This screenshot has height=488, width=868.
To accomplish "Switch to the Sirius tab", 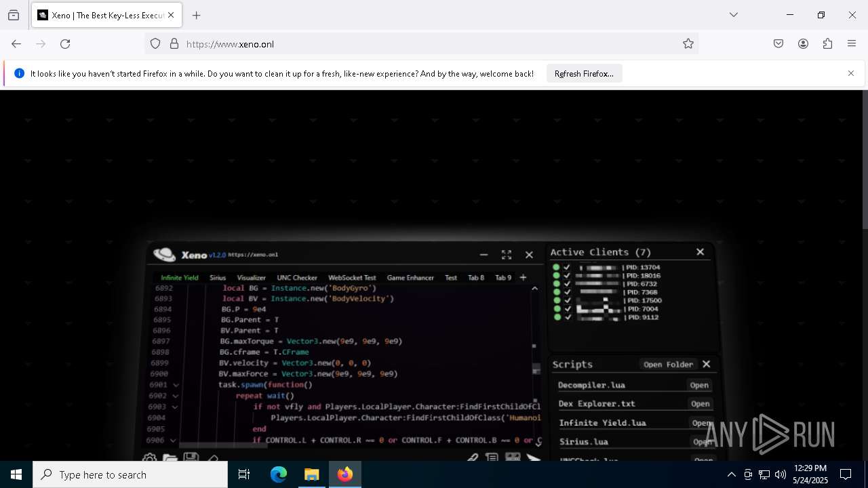I will click(x=218, y=278).
